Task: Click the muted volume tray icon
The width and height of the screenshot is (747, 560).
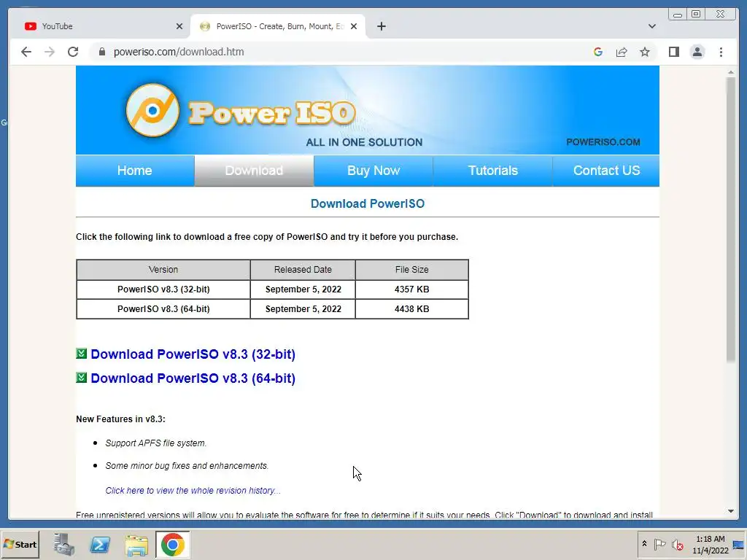Action: [678, 544]
